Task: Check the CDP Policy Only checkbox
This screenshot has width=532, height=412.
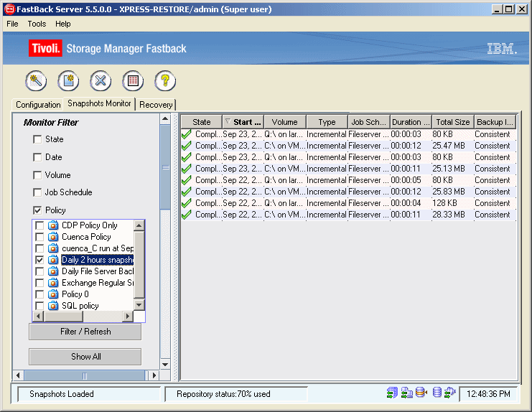Action: (x=39, y=225)
